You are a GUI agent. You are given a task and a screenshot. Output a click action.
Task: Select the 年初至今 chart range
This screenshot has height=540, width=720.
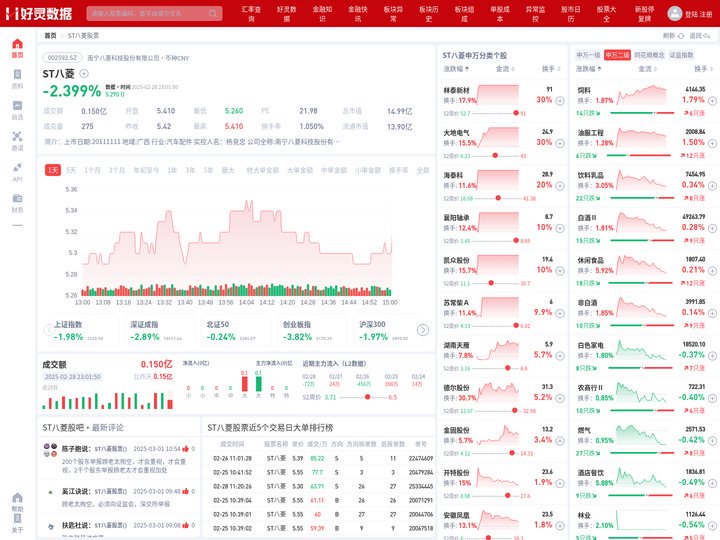pos(146,170)
